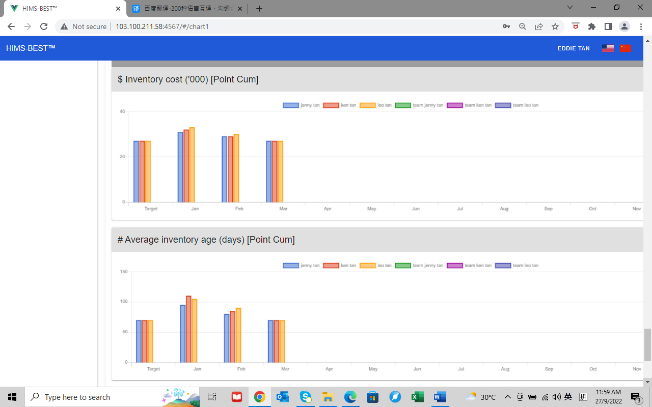Switch to the second browser tab
Screen dimensions: 652x407
pyautogui.click(x=183, y=8)
